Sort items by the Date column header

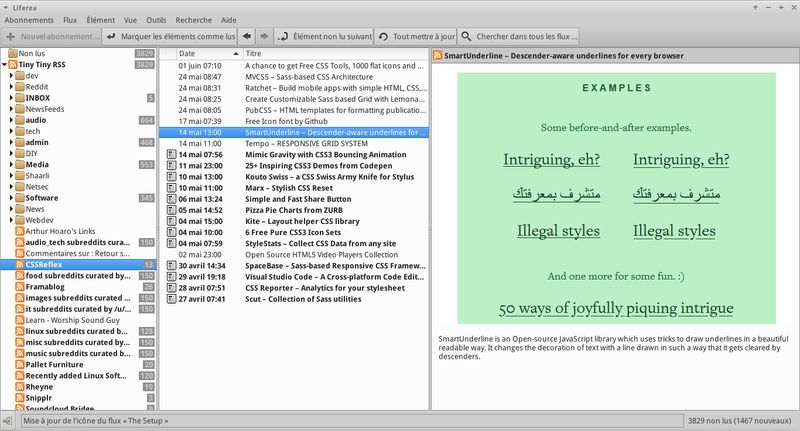pos(209,54)
